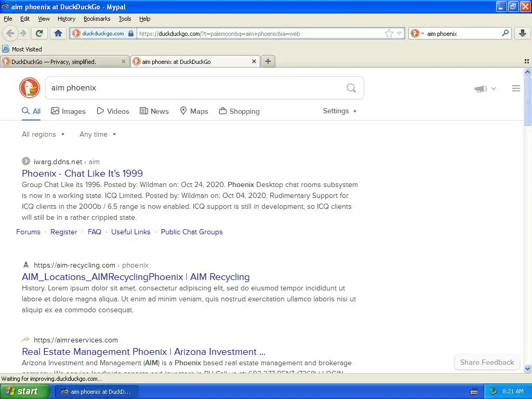Switch to News results
Image resolution: width=532 pixels, height=399 pixels.
point(154,111)
